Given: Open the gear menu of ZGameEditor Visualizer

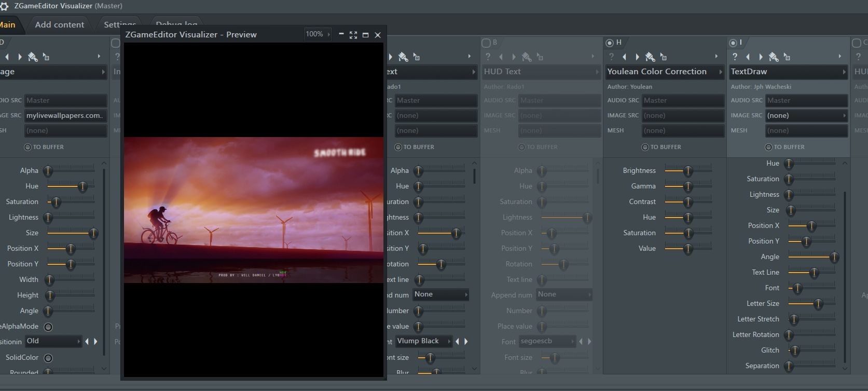Looking at the screenshot, I should (x=4, y=6).
